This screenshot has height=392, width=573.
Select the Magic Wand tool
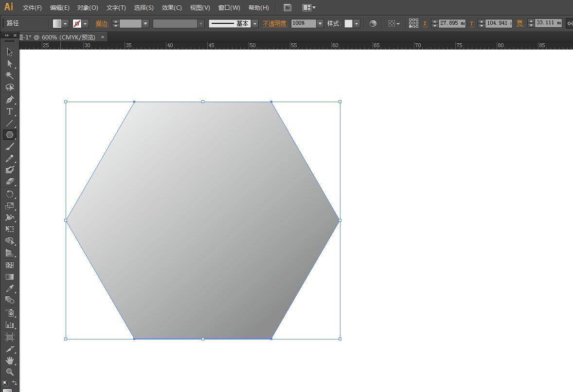9,75
